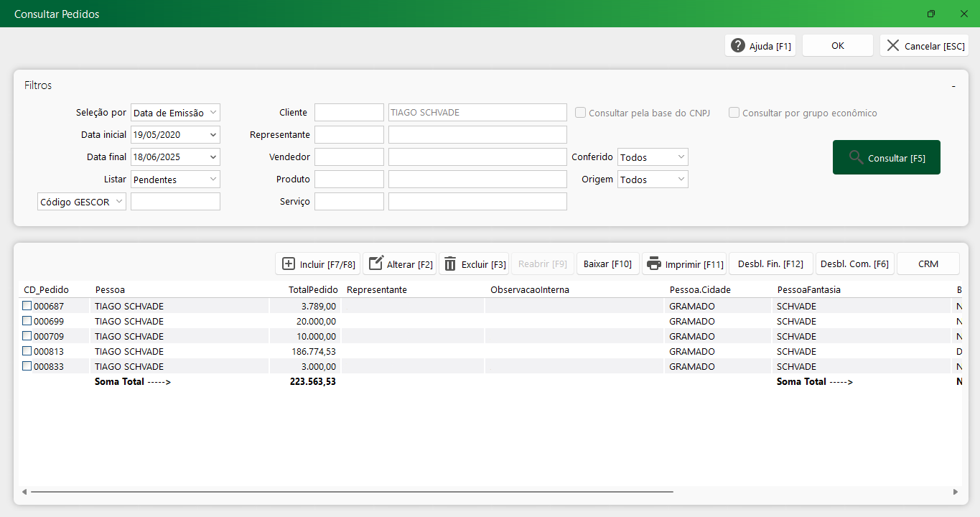
Task: Click the CRM button
Action: coord(928,264)
